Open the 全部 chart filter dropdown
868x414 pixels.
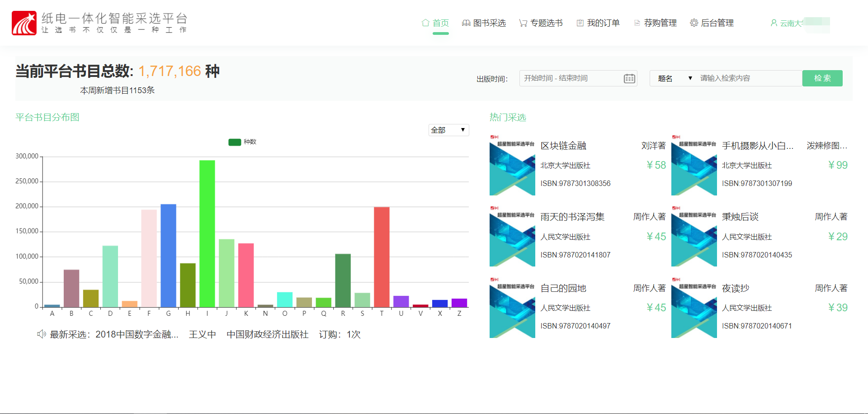(x=448, y=130)
